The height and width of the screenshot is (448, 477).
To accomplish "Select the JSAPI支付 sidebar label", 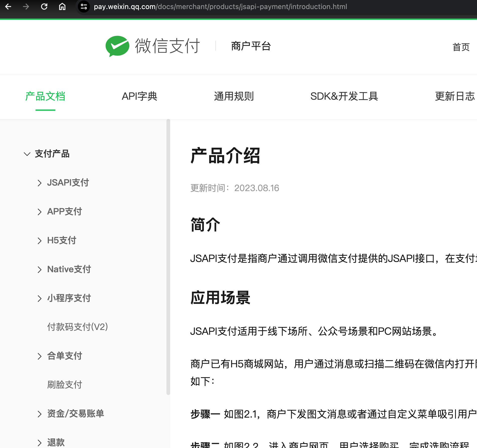I will (68, 183).
